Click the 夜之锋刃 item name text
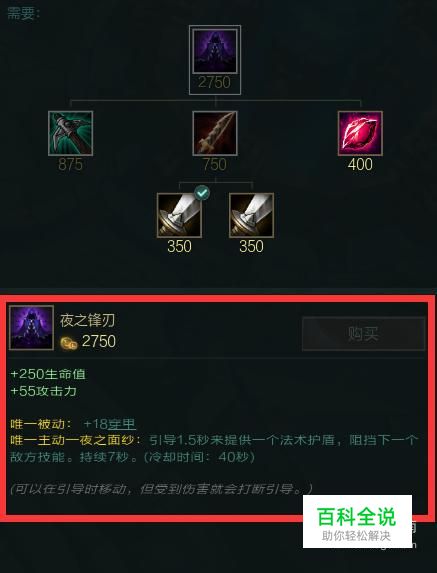The image size is (437, 573). coord(87,320)
